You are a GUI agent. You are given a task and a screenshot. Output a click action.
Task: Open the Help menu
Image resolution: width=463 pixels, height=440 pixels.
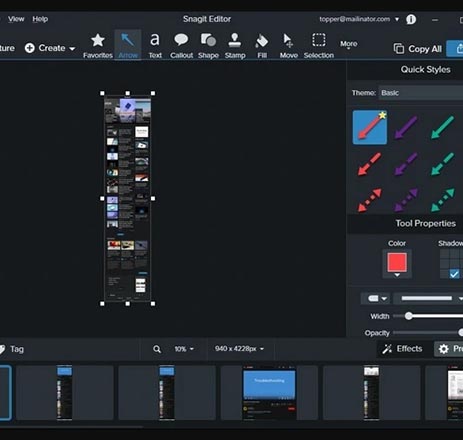tap(40, 19)
